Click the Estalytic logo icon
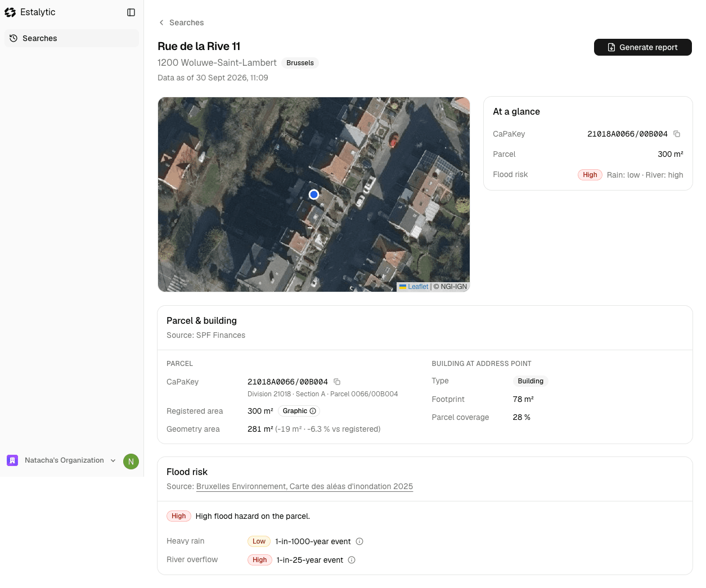This screenshot has height=588, width=706. [10, 12]
